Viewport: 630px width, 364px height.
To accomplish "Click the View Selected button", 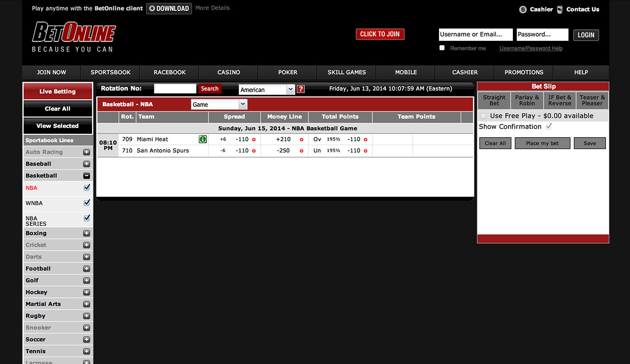I will click(58, 126).
